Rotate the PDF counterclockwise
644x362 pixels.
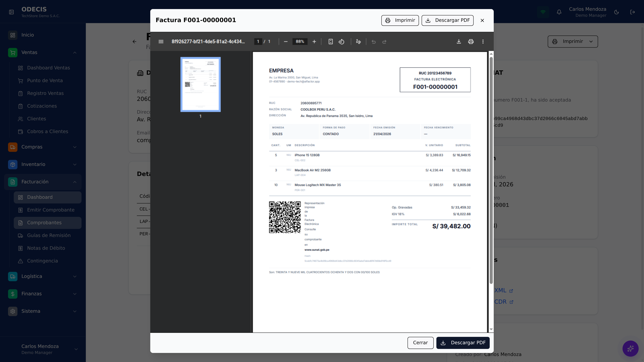pyautogui.click(x=341, y=41)
